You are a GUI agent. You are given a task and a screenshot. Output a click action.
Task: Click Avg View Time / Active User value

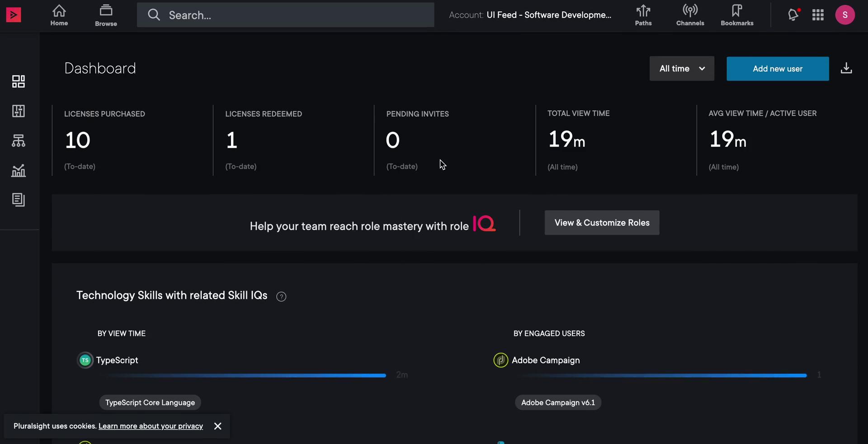[x=727, y=139]
